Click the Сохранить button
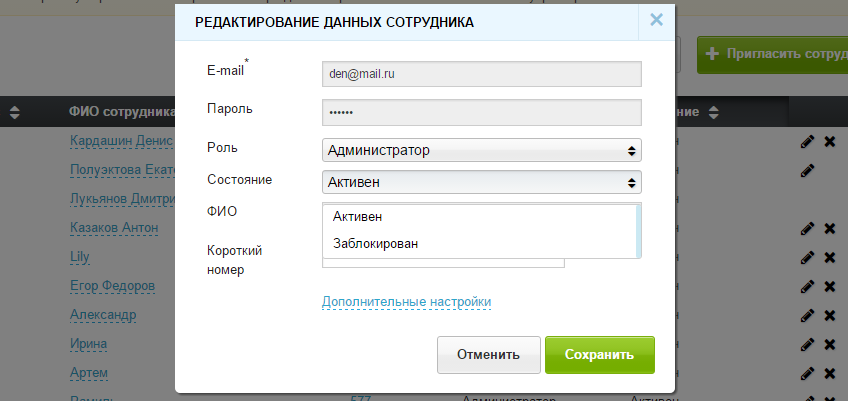Screen dimensions: 848x401 (x=600, y=355)
